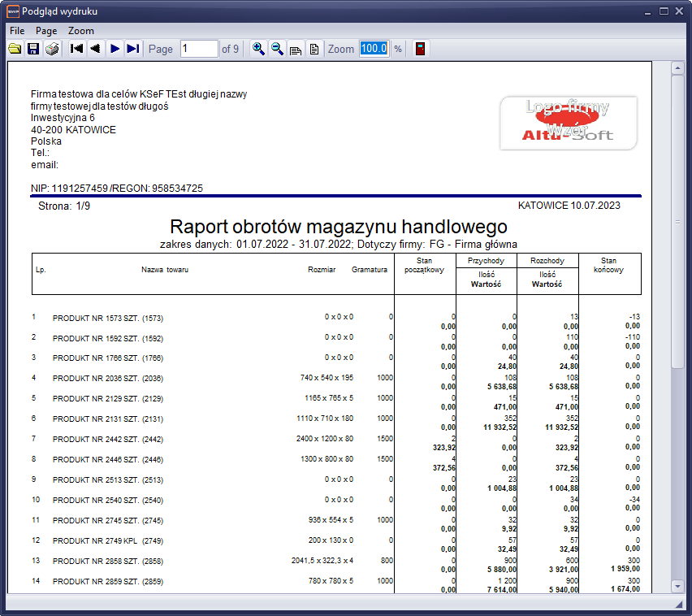Open the Page menu
Image resolution: width=692 pixels, height=616 pixels.
click(46, 30)
